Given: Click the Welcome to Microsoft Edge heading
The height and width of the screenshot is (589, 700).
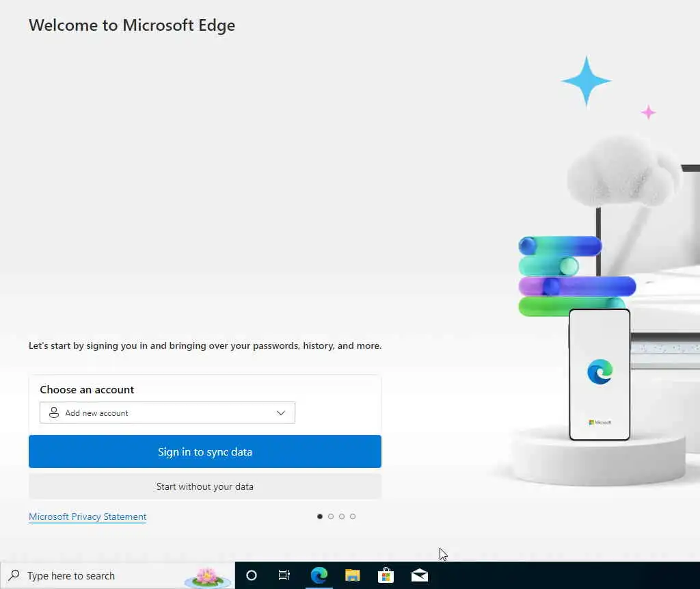Looking at the screenshot, I should [132, 25].
